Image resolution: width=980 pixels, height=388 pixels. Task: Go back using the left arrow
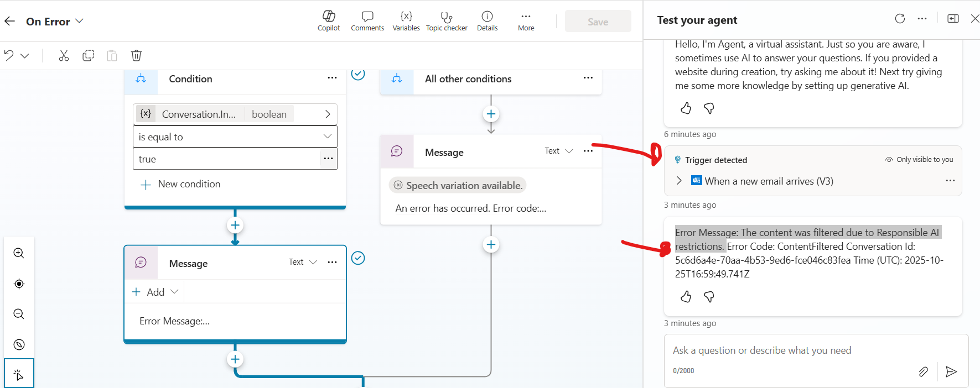click(x=9, y=21)
